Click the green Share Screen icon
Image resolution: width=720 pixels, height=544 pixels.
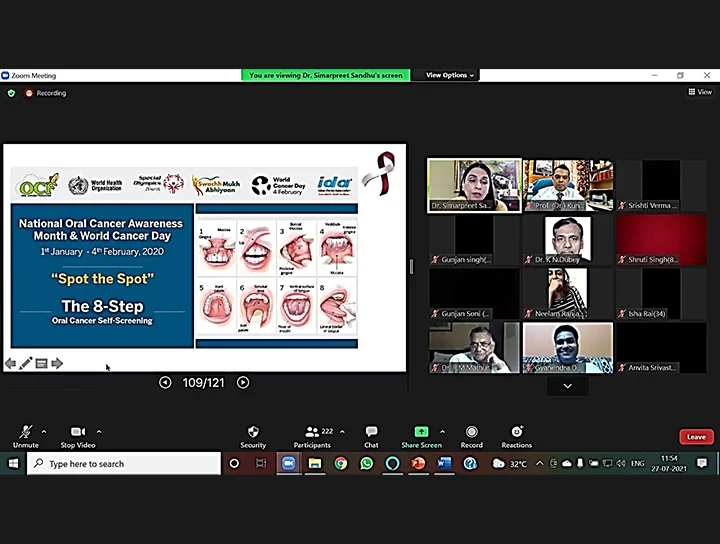[x=421, y=435]
